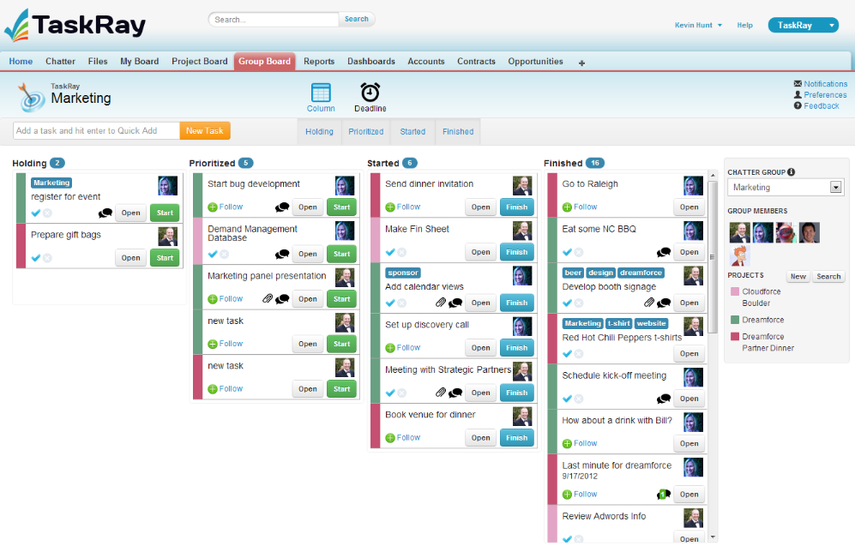Open chat icon on Start bug development
This screenshot has height=552, width=855.
[282, 207]
